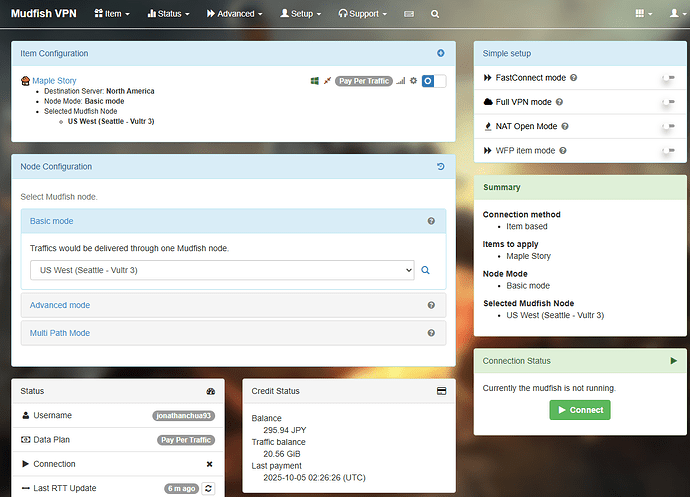Open the Maple Story item settings gear
690x497 pixels.
(x=413, y=81)
